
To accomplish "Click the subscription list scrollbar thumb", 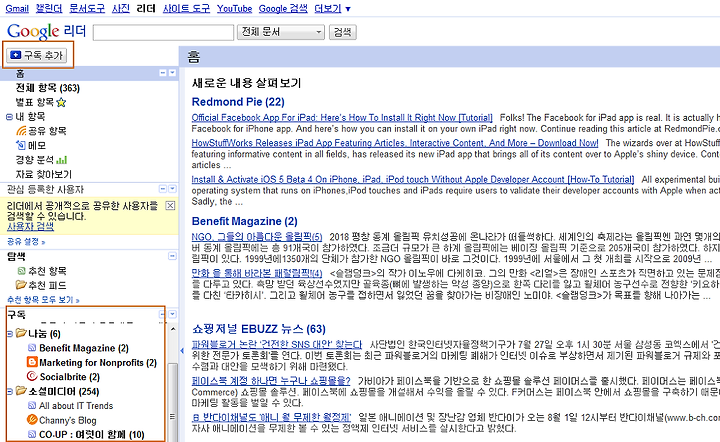I will click(173, 402).
